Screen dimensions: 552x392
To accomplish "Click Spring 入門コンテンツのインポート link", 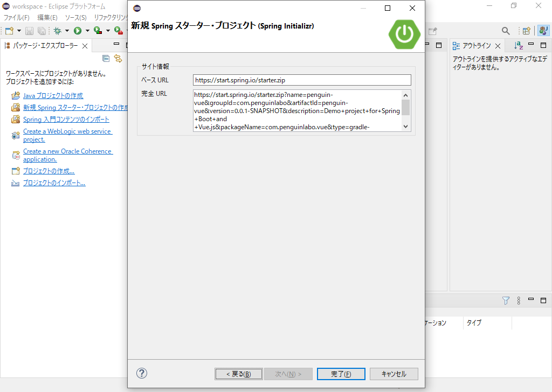I will (x=66, y=120).
